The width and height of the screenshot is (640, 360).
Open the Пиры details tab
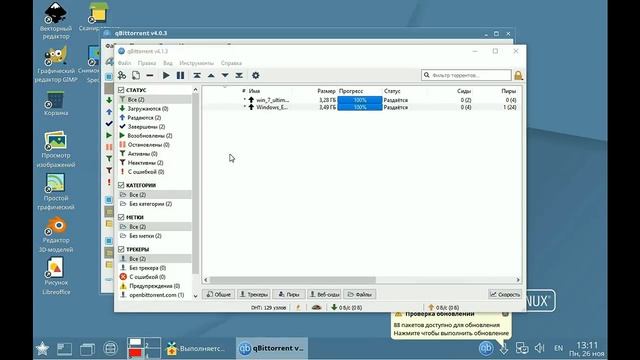(x=289, y=294)
